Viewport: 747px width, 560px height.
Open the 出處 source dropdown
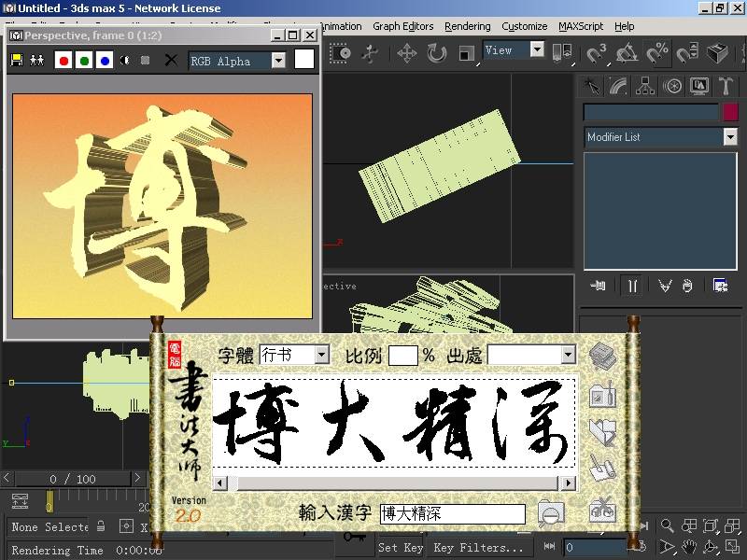click(568, 355)
